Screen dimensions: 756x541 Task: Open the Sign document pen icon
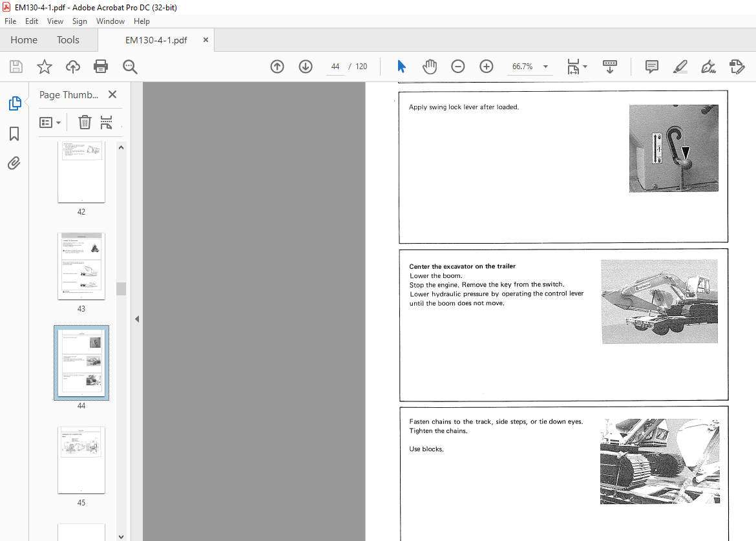[x=708, y=67]
